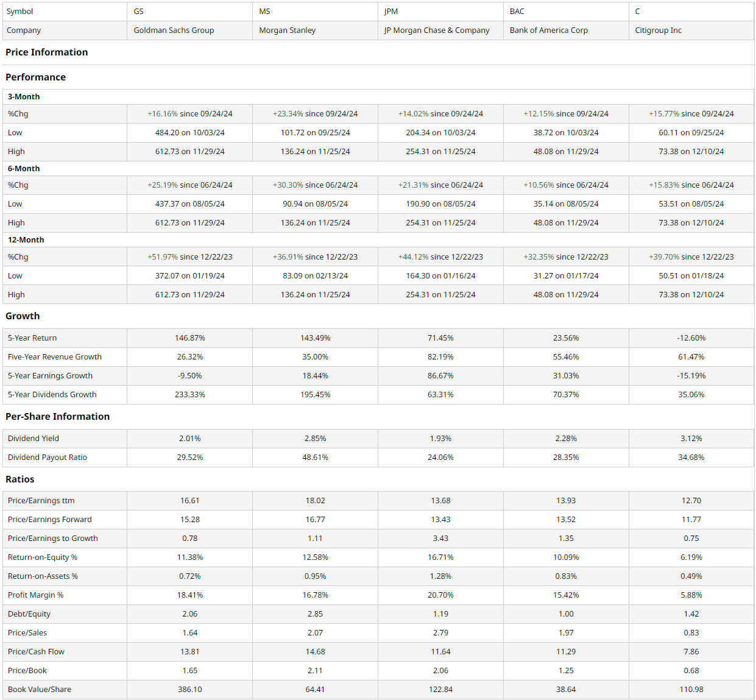The height and width of the screenshot is (700, 756).
Task: Click the 35.14 on 08/05/24 low
Action: pos(566,204)
